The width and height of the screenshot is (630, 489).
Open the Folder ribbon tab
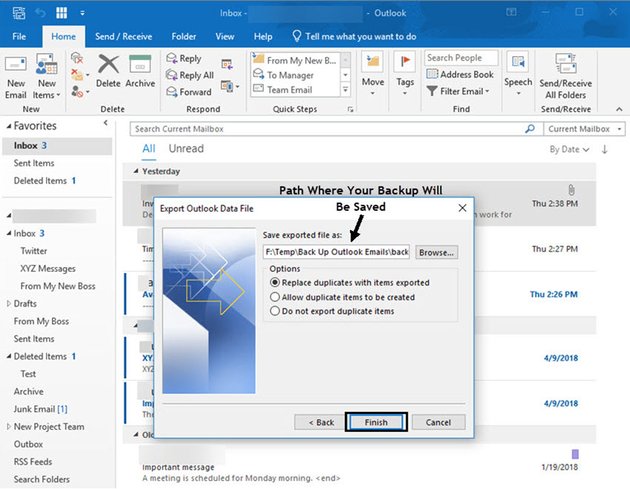(184, 37)
